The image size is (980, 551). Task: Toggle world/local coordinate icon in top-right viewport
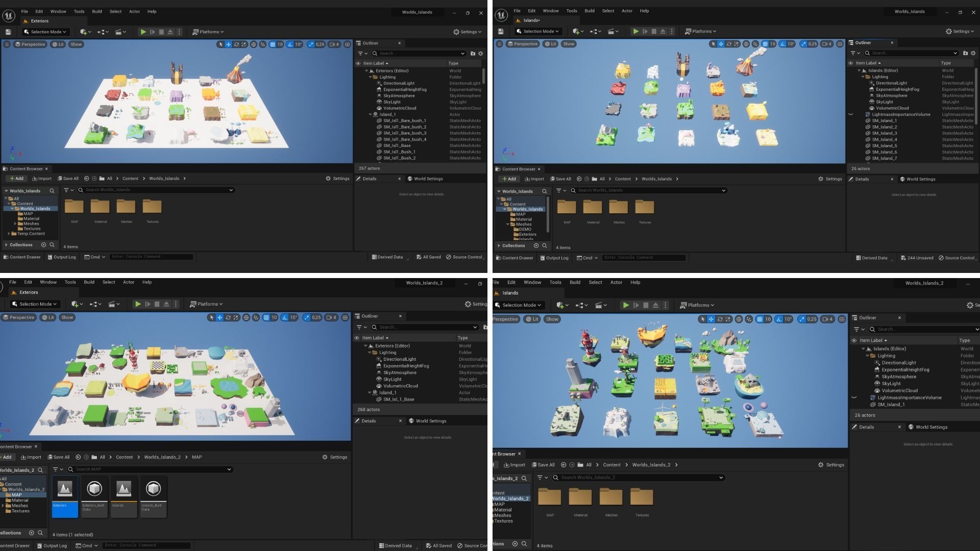pos(746,44)
